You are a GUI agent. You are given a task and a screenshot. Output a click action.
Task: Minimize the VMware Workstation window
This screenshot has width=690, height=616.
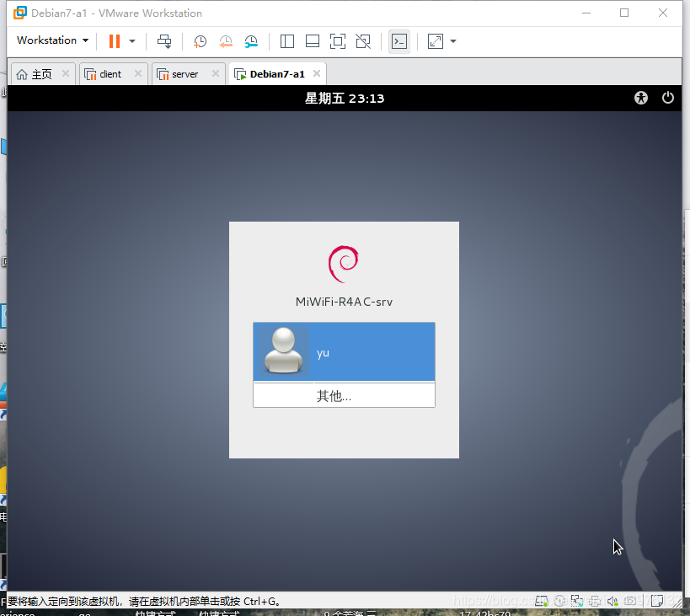(586, 13)
